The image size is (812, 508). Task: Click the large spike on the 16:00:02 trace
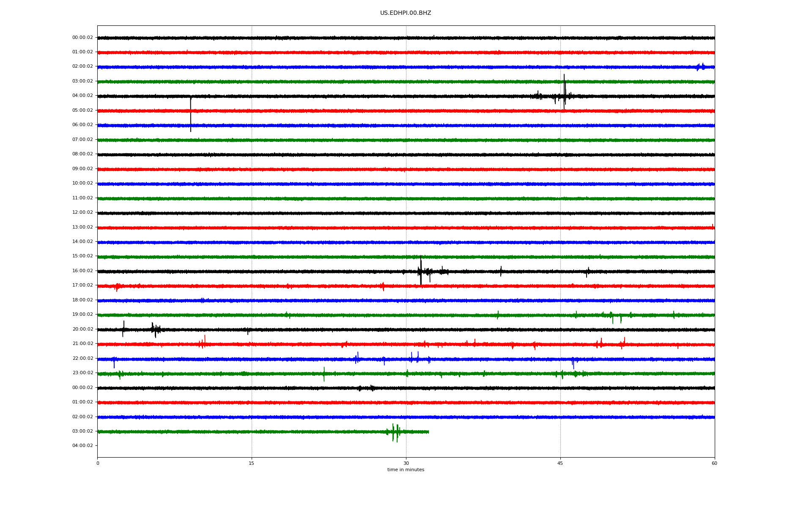421,271
